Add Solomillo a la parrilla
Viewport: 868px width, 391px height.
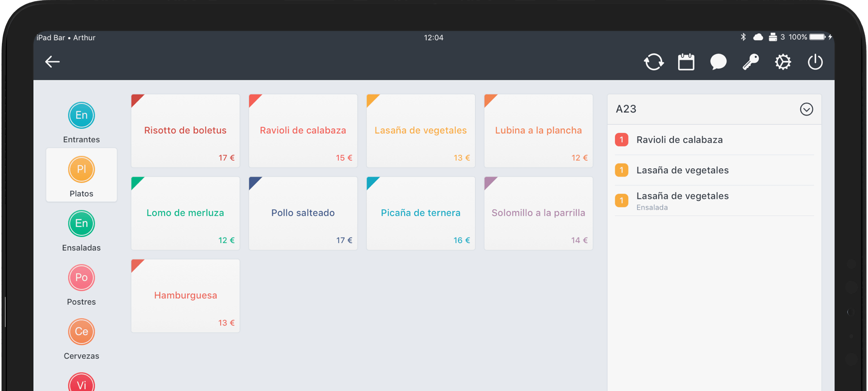tap(539, 213)
